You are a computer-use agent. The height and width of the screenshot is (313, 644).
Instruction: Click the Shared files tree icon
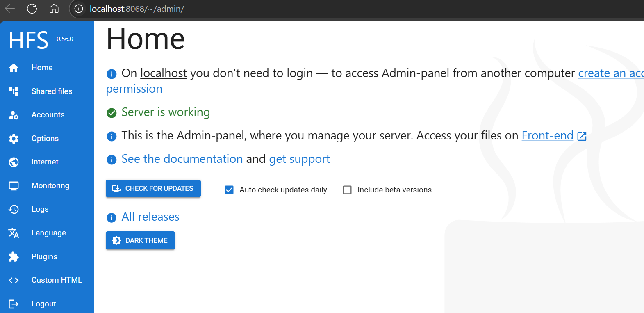[14, 91]
